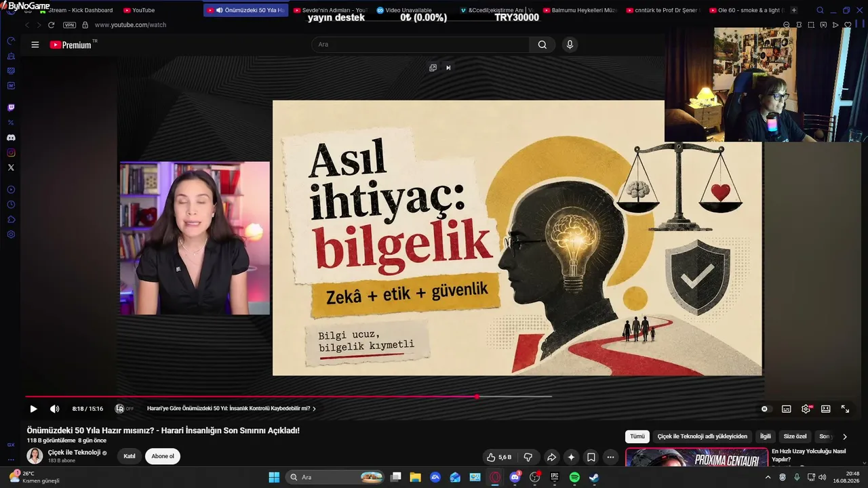Open Steam from the taskbar
Viewport: 868px width, 488px height.
594,477
